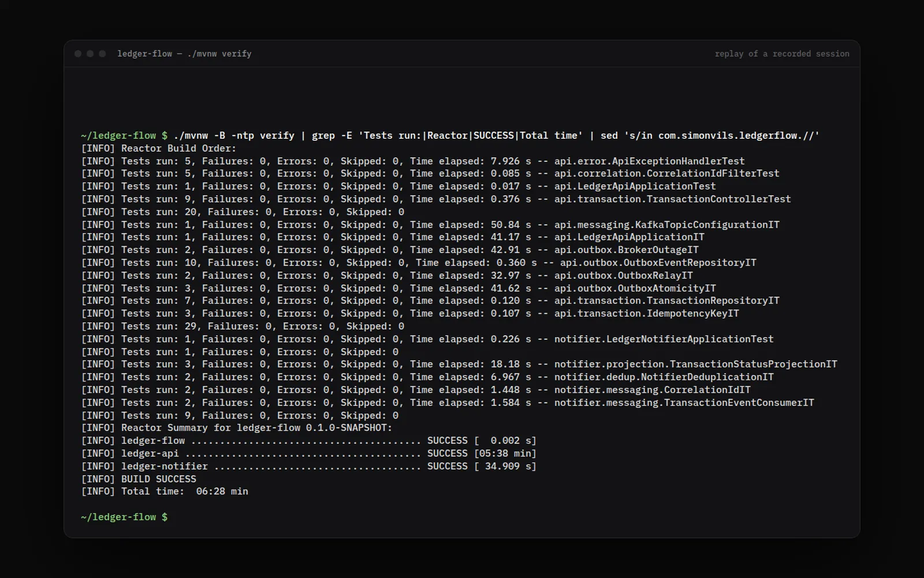The height and width of the screenshot is (578, 924).
Task: Select the "Total time: 06:28 min" line
Action: 165,491
